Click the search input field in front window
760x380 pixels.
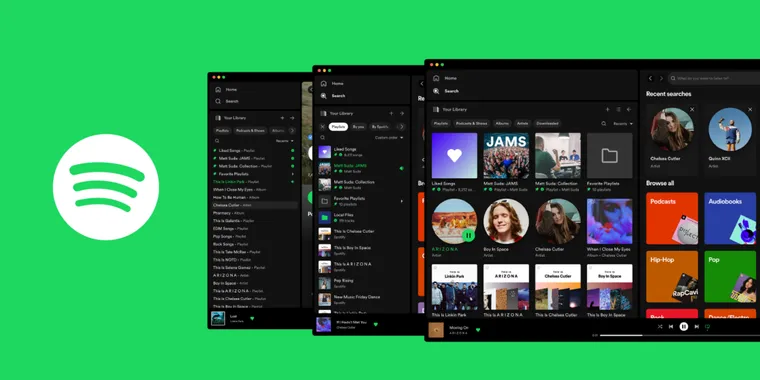coord(714,78)
